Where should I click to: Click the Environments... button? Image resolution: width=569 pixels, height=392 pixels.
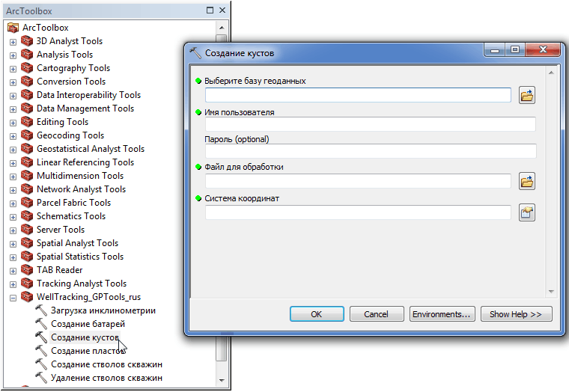pos(442,314)
